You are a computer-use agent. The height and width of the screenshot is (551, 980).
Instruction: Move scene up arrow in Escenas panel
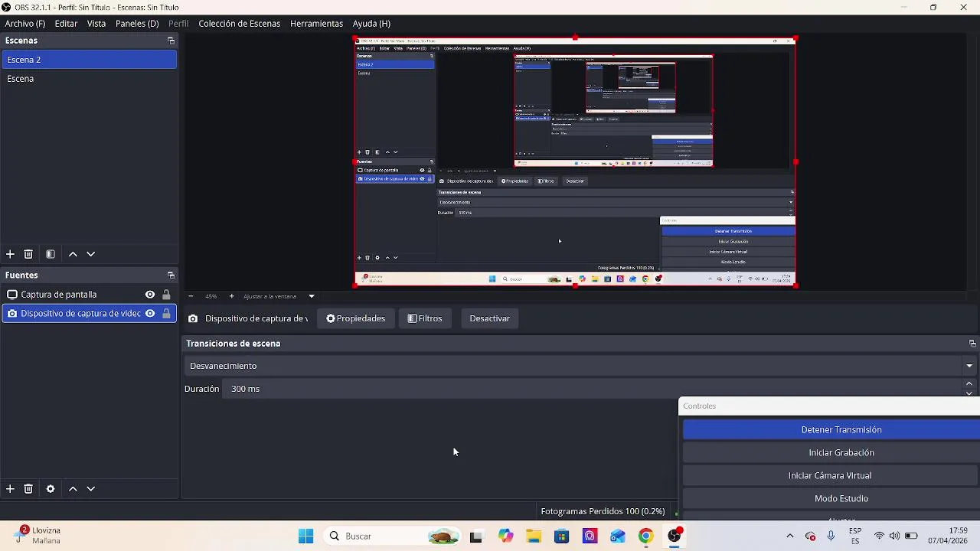click(73, 254)
